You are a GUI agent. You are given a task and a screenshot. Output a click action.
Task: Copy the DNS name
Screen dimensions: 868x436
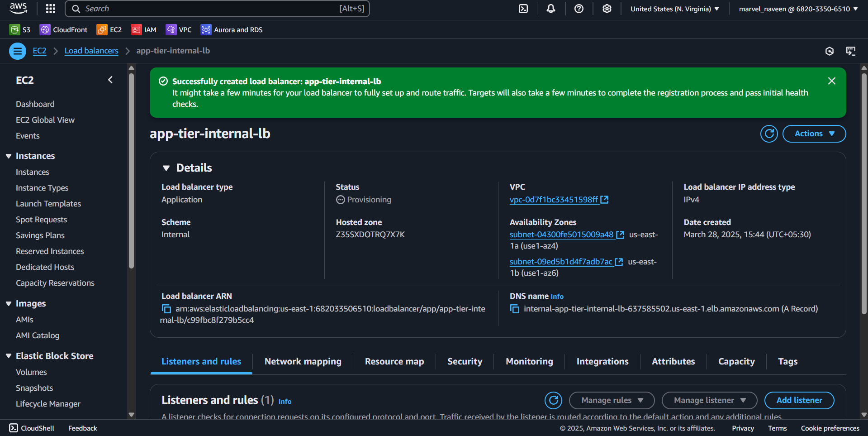click(x=515, y=309)
